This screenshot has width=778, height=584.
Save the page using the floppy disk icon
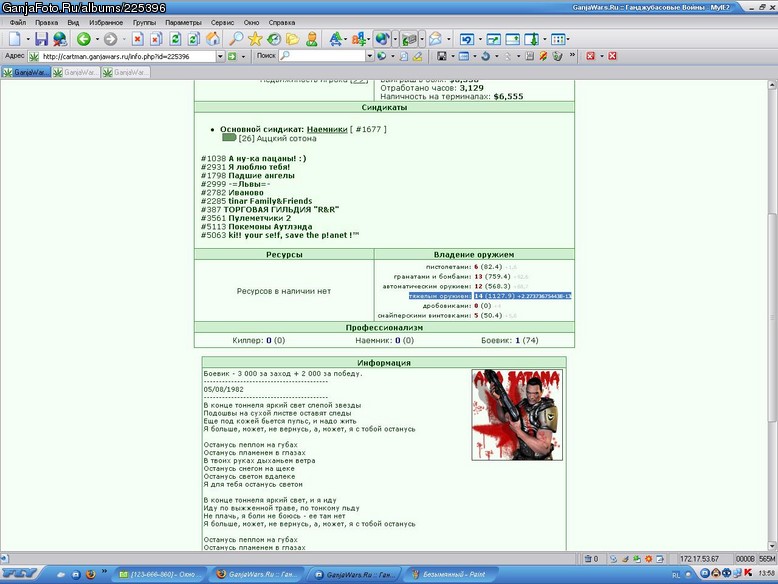tap(41, 39)
